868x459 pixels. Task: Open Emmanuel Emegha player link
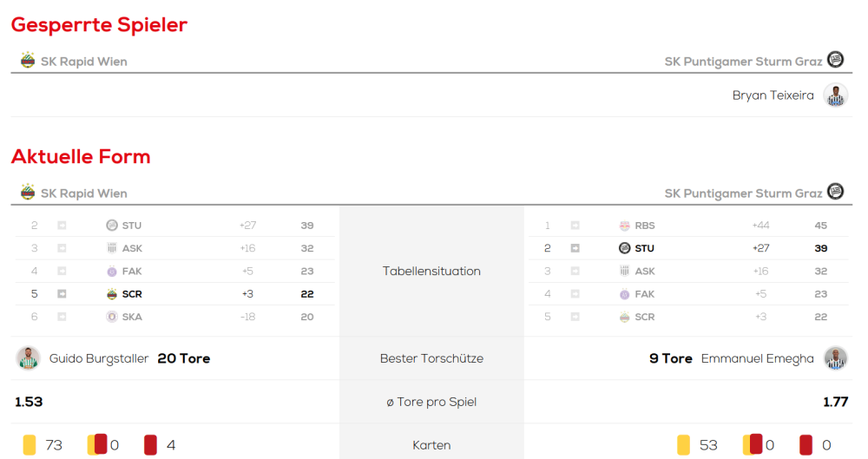point(757,358)
